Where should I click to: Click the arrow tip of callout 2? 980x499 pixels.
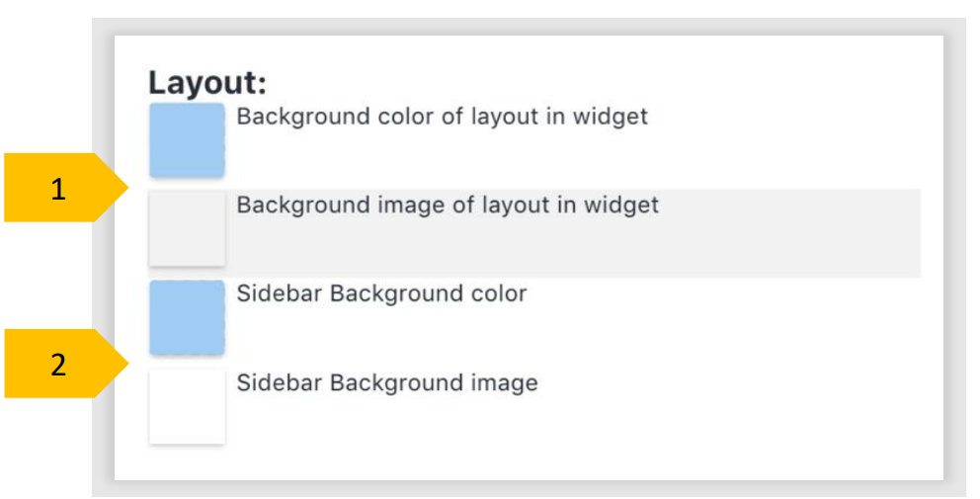point(127,364)
